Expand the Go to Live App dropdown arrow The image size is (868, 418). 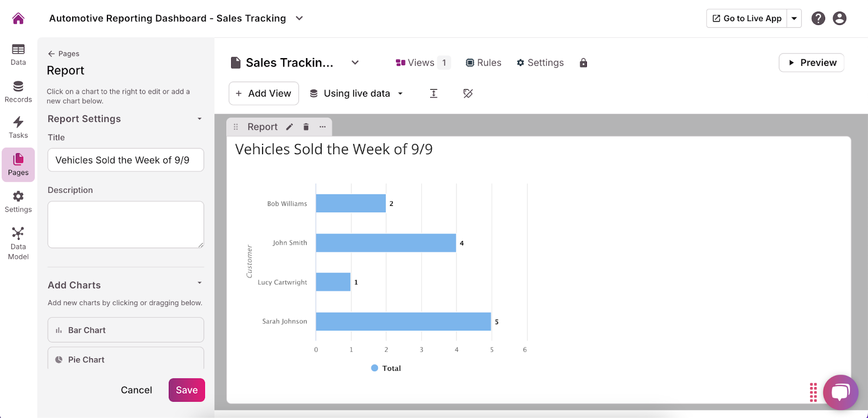click(794, 18)
